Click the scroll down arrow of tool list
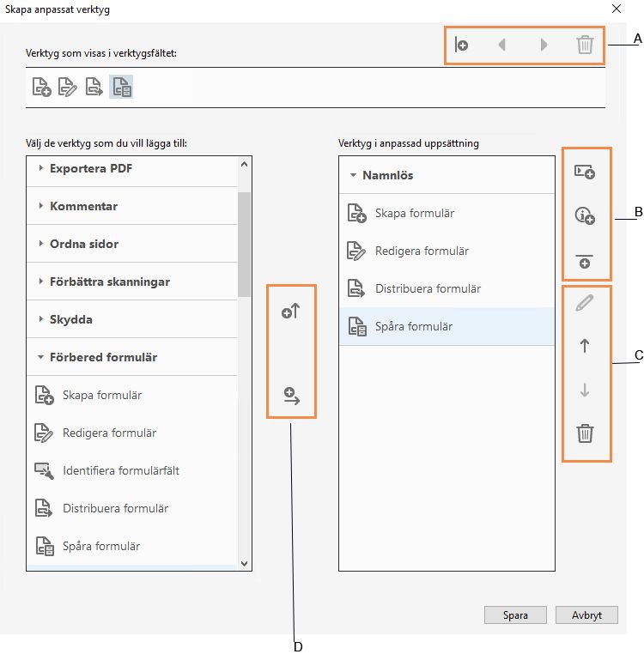 [x=245, y=563]
